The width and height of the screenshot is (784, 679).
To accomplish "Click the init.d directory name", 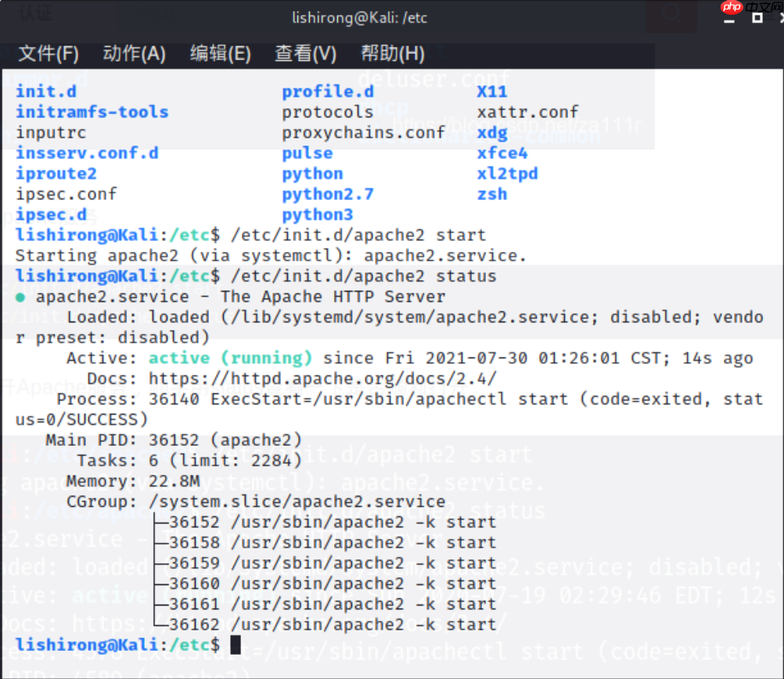I will coord(46,92).
